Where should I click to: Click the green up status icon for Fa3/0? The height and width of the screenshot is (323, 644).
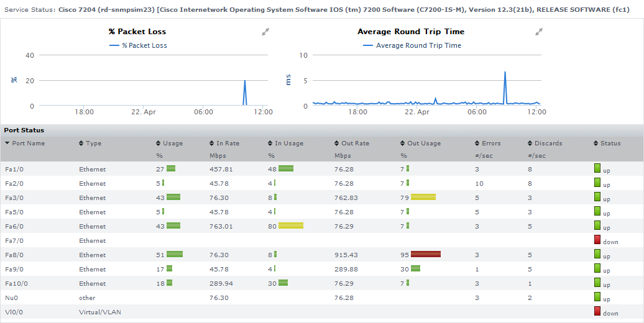tap(597, 197)
